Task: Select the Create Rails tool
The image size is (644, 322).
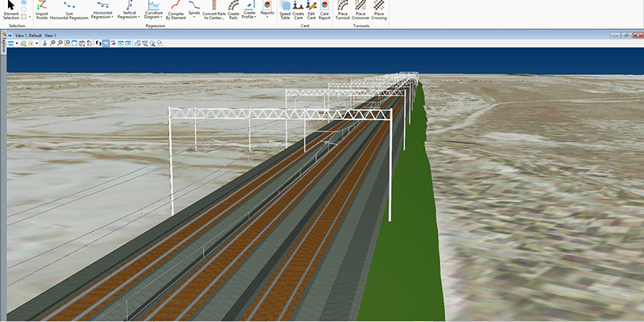Action: click(233, 10)
